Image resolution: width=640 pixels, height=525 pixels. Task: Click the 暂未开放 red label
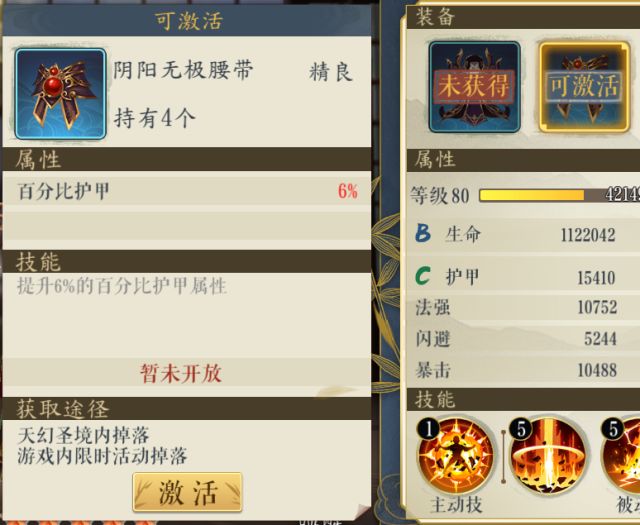181,373
